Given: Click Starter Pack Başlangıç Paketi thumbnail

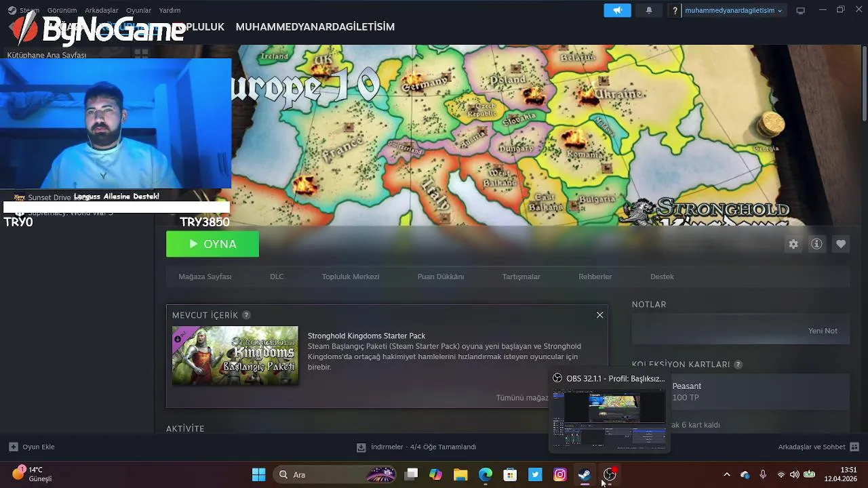Looking at the screenshot, I should pyautogui.click(x=235, y=356).
